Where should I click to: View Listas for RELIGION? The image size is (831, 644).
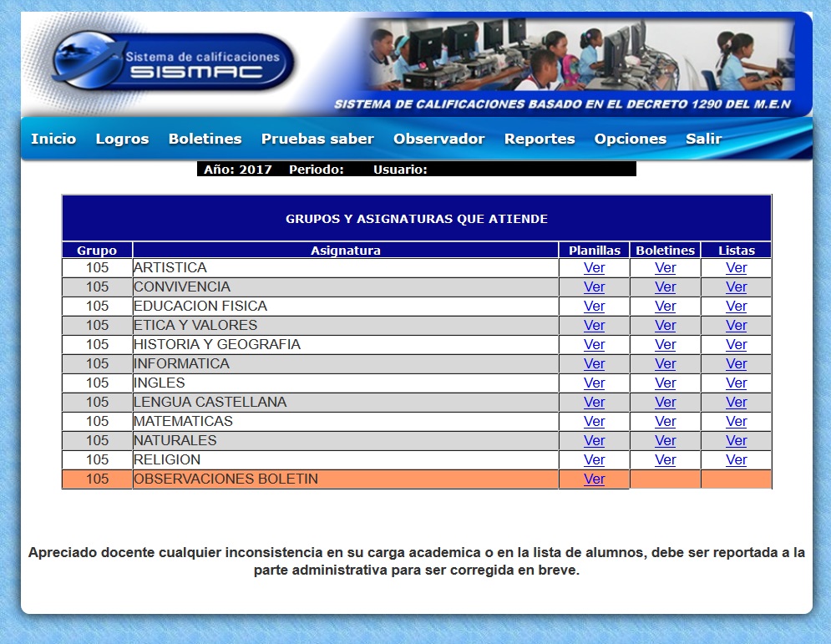tap(736, 459)
